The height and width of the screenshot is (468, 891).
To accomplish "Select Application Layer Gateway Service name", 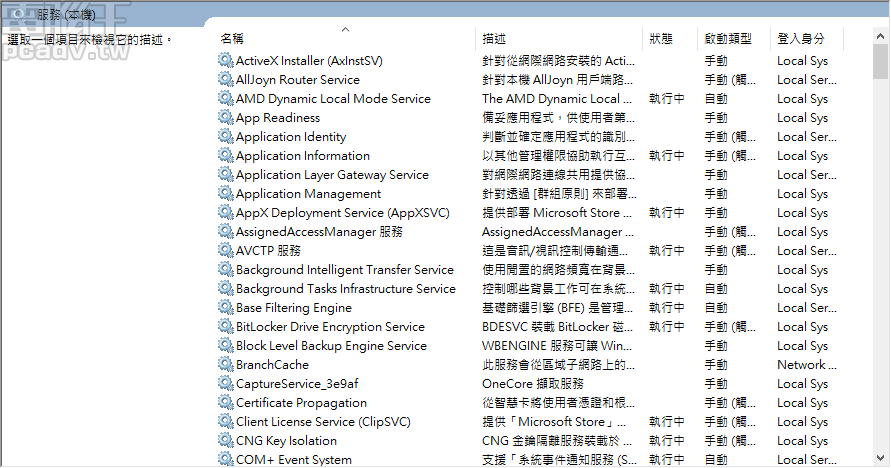I will (332, 175).
